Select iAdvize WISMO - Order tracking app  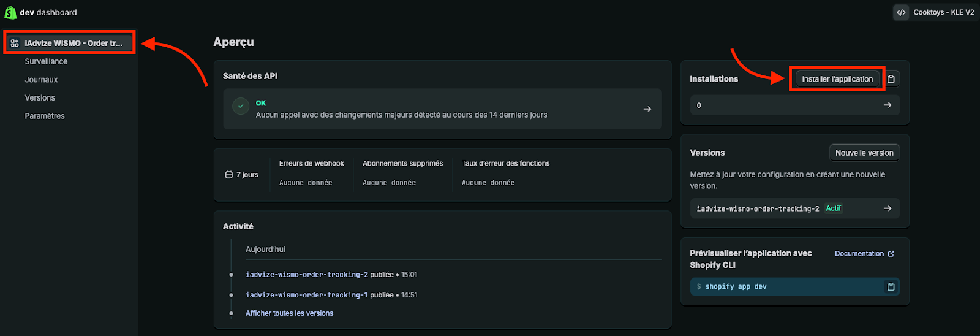point(73,44)
